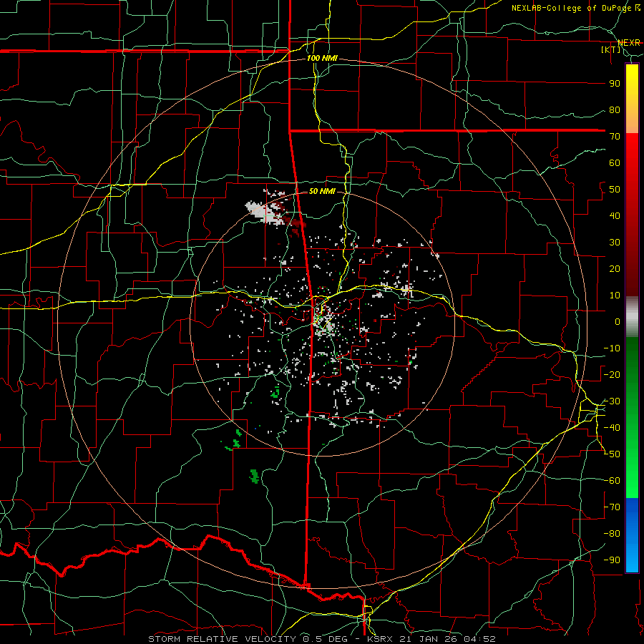The width and height of the screenshot is (644, 644).
Task: Click the 30 value on velocity scale
Action: click(615, 243)
